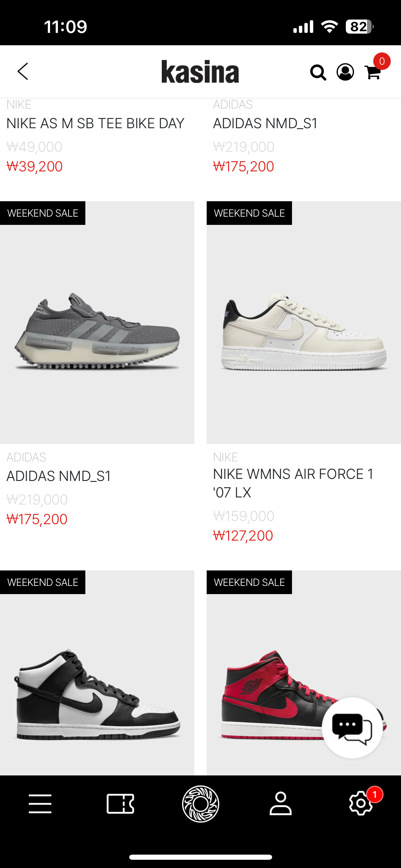Viewport: 401px width, 868px height.
Task: Open the account profile icon in header
Action: click(x=345, y=72)
